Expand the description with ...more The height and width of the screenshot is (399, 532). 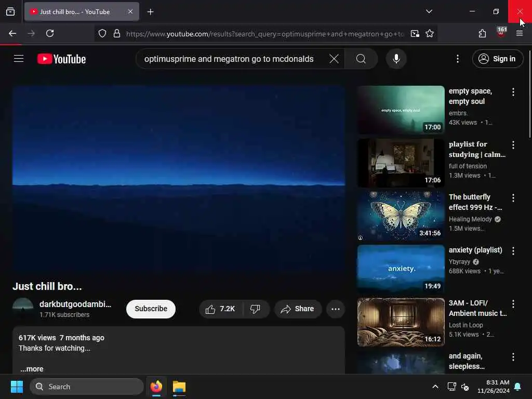pos(32,369)
